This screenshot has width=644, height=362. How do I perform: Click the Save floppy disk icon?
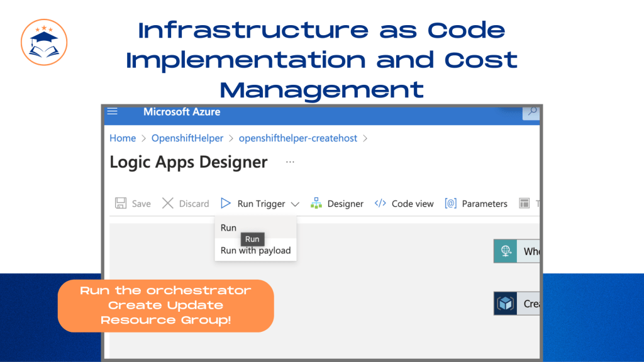[121, 203]
